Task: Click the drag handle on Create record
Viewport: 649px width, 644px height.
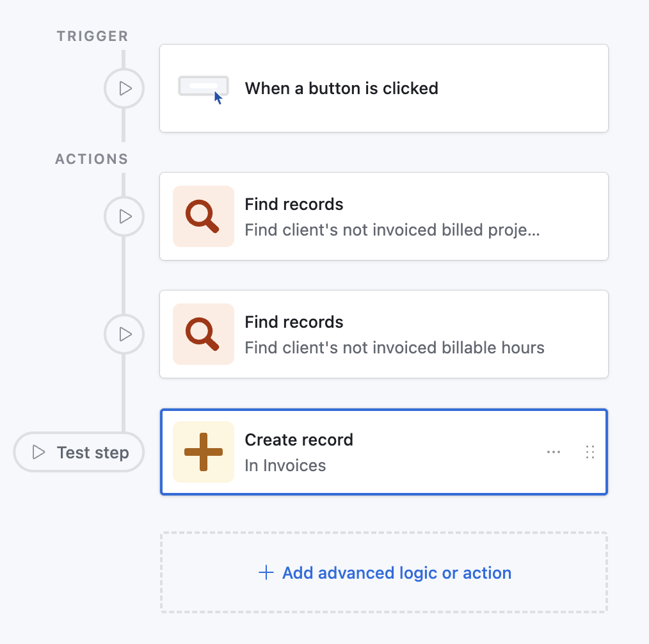Action: click(590, 452)
